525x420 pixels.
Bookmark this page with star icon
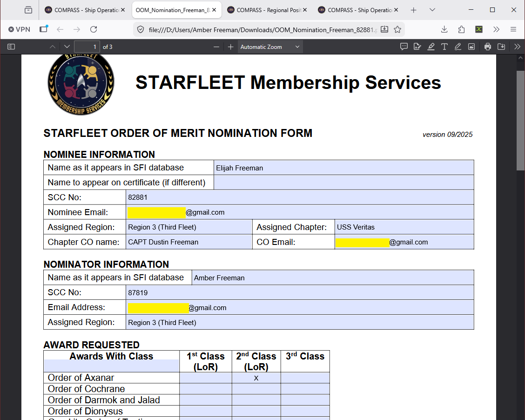[x=397, y=29]
